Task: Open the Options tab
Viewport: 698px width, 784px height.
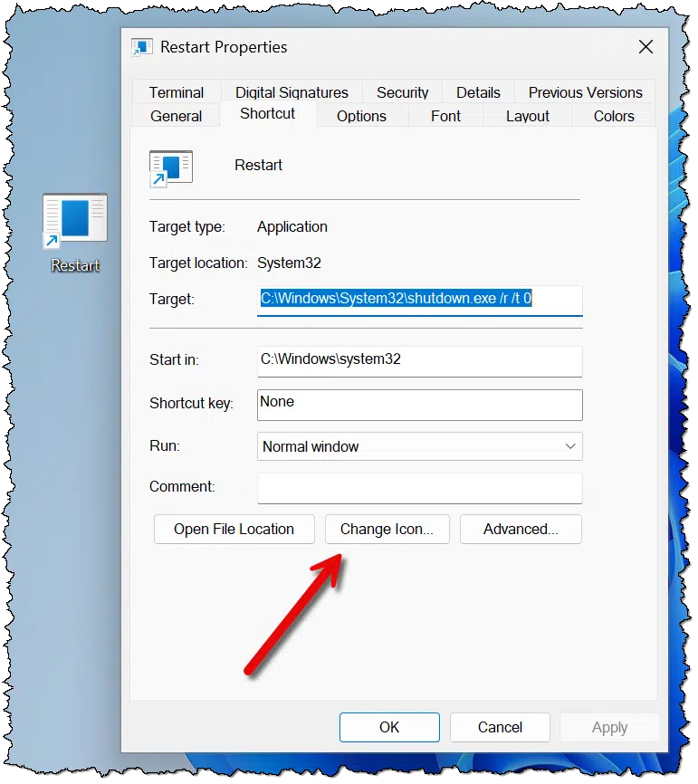Action: [x=361, y=116]
